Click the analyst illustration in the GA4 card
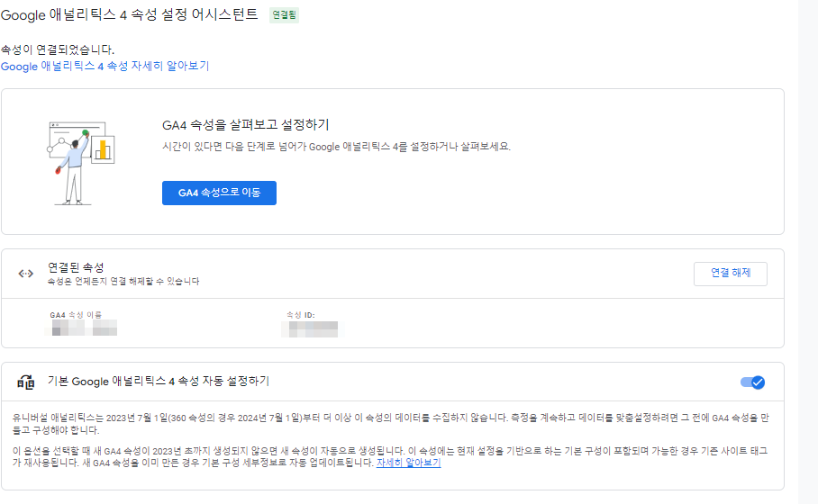 tap(81, 164)
